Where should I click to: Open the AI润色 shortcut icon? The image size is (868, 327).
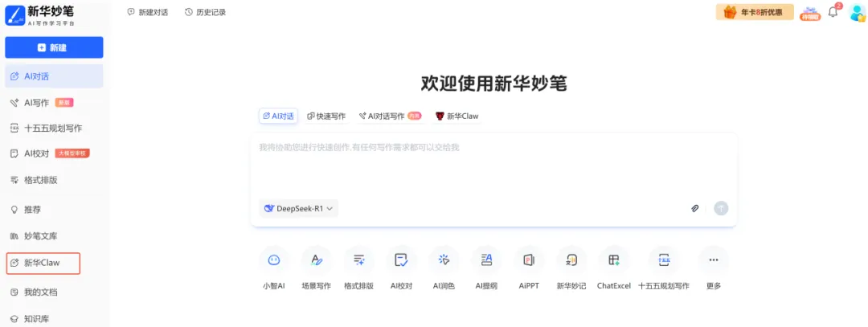[x=444, y=260]
